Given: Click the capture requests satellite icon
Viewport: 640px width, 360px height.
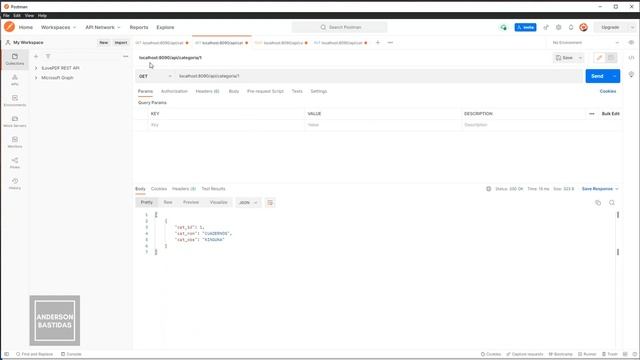Looking at the screenshot, I should click(546, 27).
